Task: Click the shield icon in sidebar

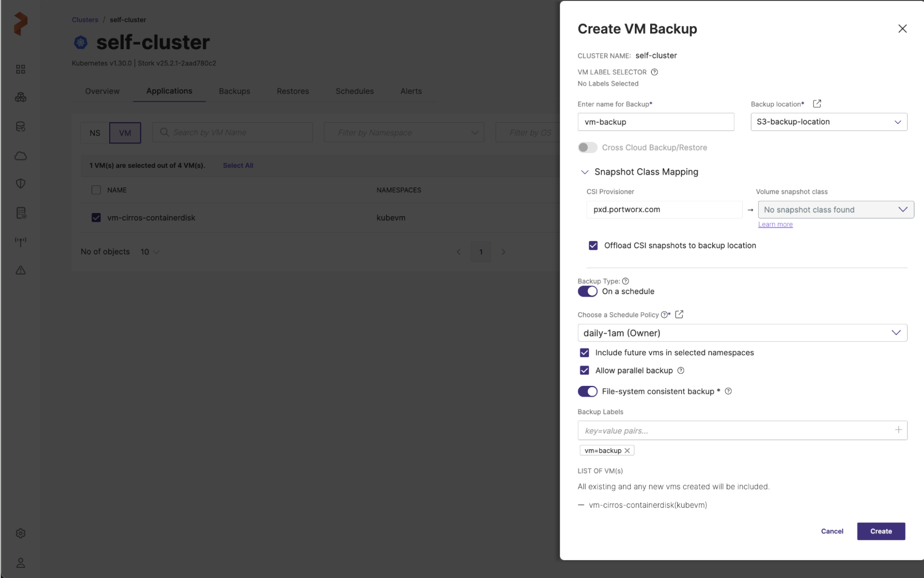Action: coord(21,183)
